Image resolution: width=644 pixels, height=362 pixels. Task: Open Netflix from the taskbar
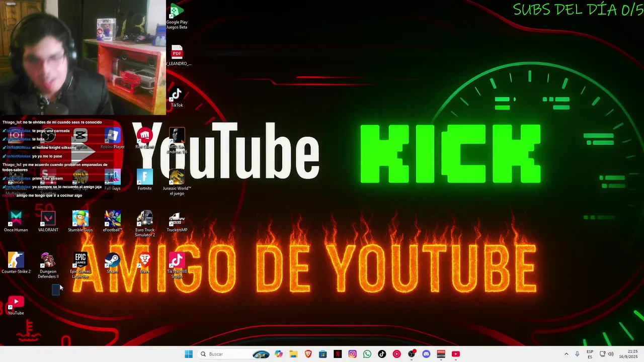click(338, 354)
